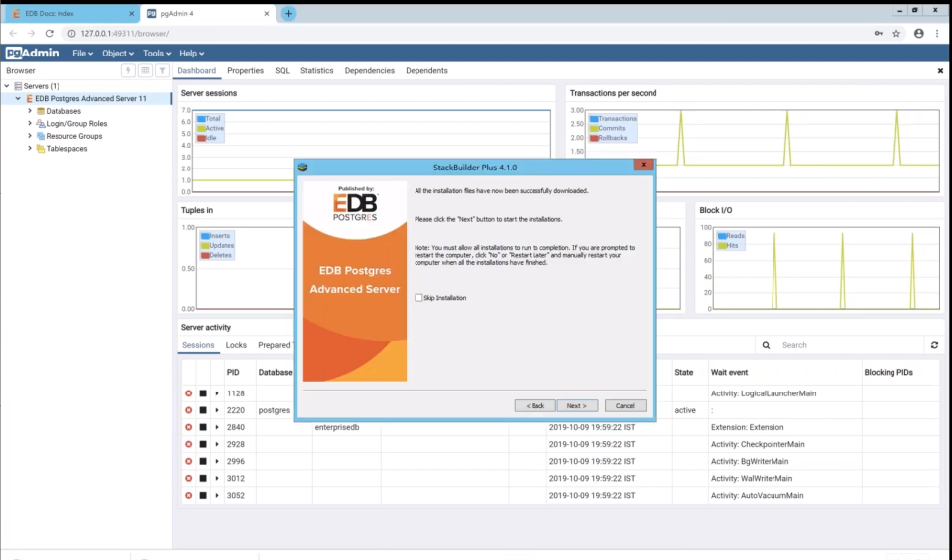Image resolution: width=952 pixels, height=560 pixels.
Task: Open the Object menu
Action: tap(118, 54)
